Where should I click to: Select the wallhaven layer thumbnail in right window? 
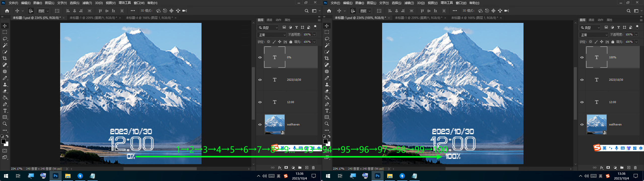(x=596, y=124)
